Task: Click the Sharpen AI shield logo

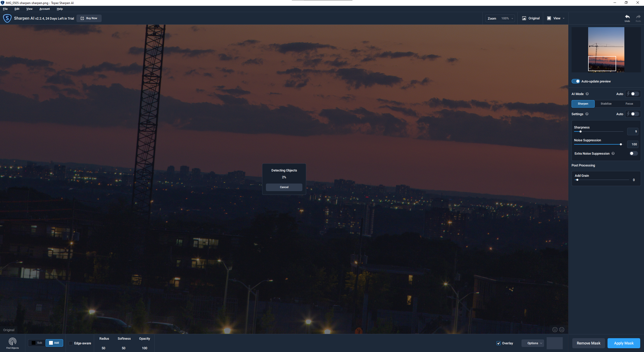Action: (x=7, y=18)
